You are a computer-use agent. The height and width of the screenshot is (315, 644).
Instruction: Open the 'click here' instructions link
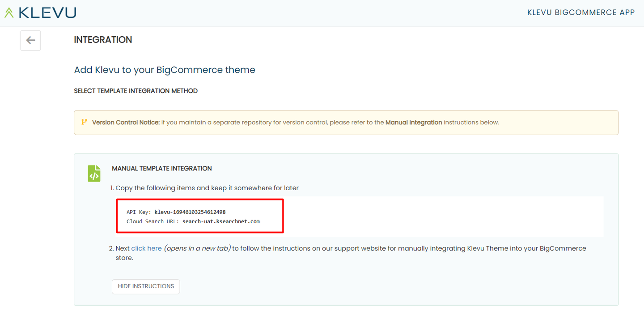point(146,248)
